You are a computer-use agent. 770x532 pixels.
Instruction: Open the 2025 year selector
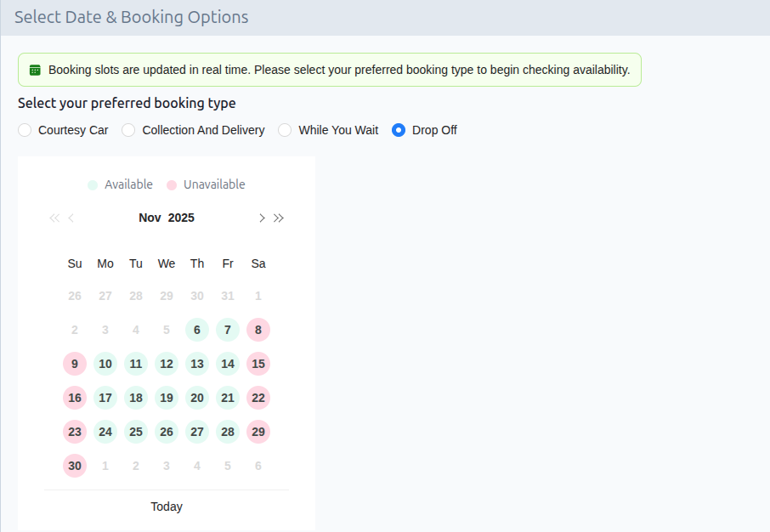181,218
